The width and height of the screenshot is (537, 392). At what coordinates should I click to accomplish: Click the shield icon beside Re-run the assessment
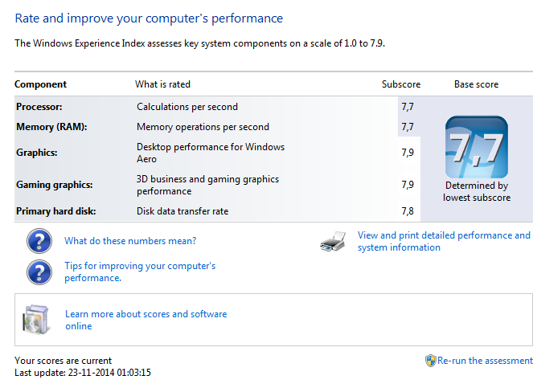[431, 361]
